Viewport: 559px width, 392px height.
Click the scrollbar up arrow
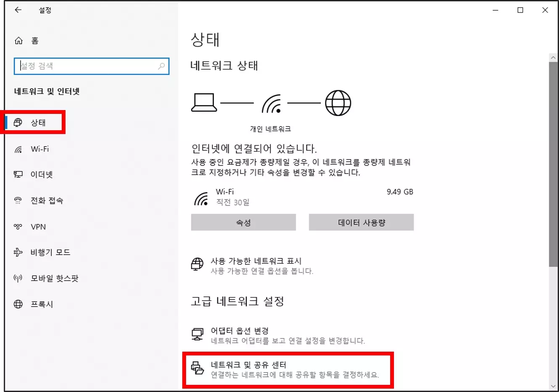pos(553,58)
